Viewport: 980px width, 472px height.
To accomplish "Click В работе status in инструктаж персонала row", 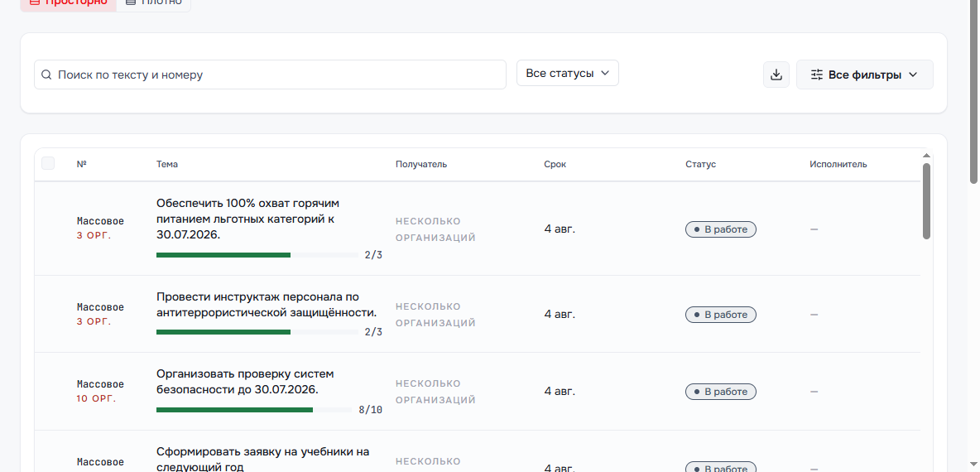I will [x=721, y=315].
